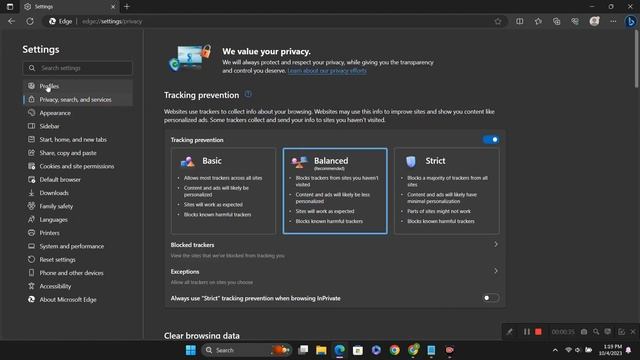Image resolution: width=640 pixels, height=360 pixels.
Task: Open Task View on taskbar
Action: pyautogui.click(x=303, y=350)
